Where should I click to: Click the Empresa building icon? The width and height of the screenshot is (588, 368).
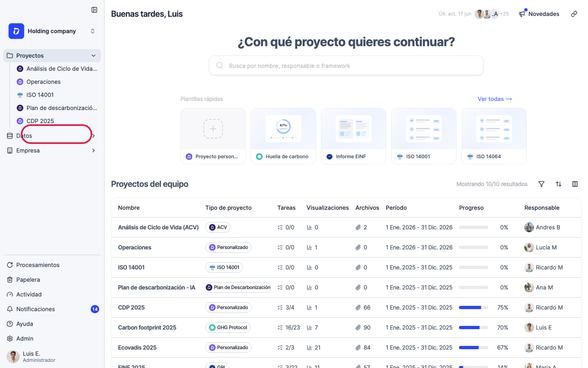coord(10,150)
